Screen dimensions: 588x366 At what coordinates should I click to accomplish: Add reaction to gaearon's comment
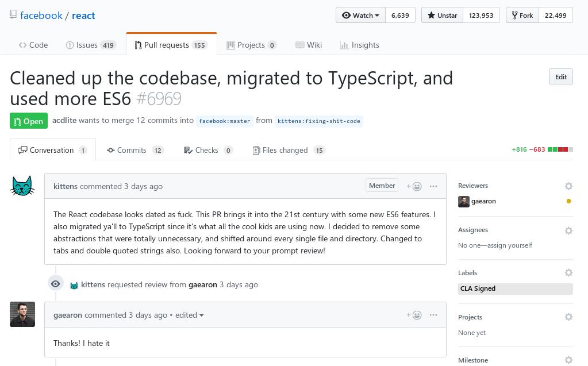(x=414, y=315)
